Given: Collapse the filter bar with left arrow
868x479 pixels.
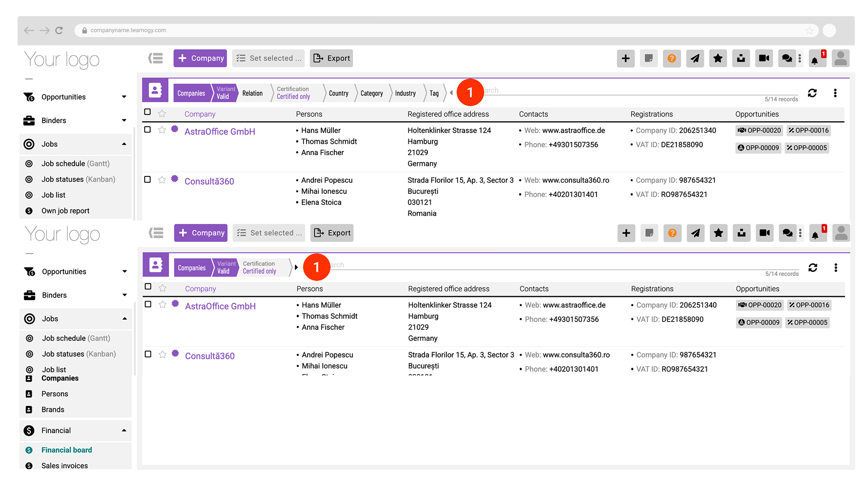Looking at the screenshot, I should pos(451,93).
